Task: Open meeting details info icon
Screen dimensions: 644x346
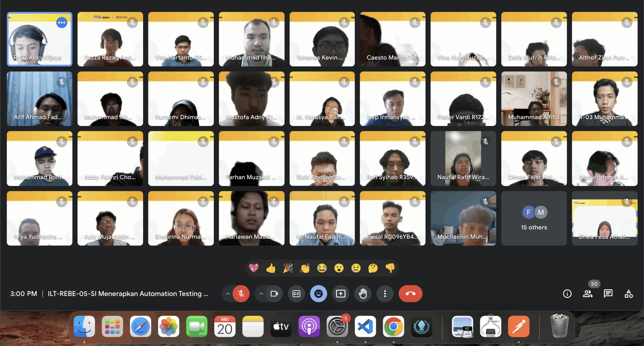Action: (567, 293)
